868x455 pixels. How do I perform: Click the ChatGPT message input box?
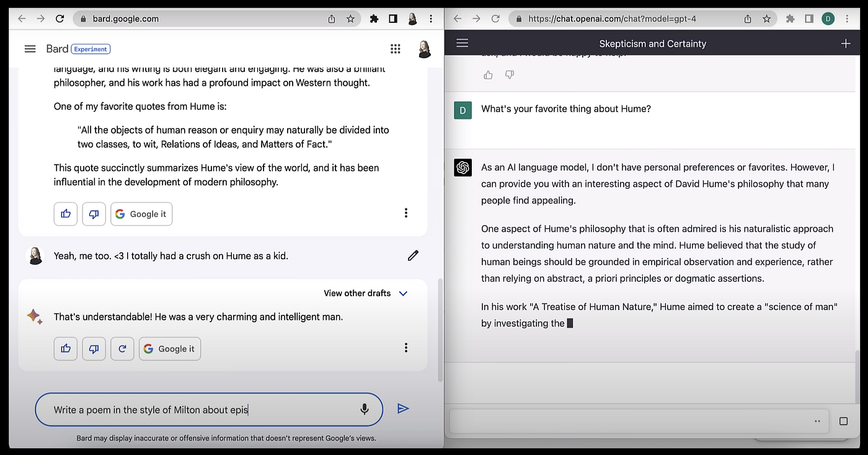pos(639,422)
